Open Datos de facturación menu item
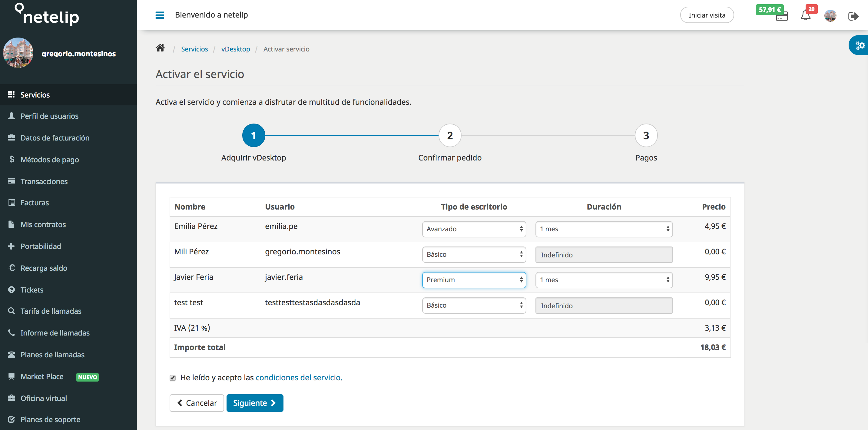868x430 pixels. (x=68, y=138)
